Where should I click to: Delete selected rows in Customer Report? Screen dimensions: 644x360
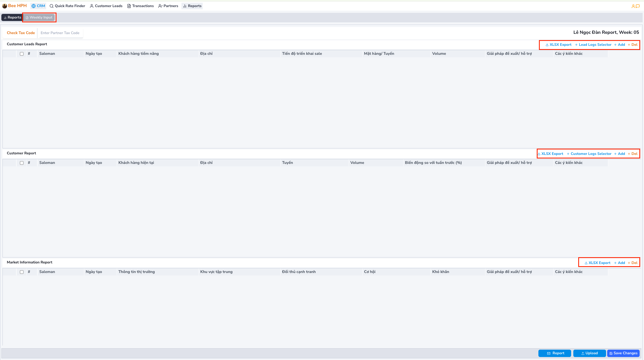[x=633, y=154]
